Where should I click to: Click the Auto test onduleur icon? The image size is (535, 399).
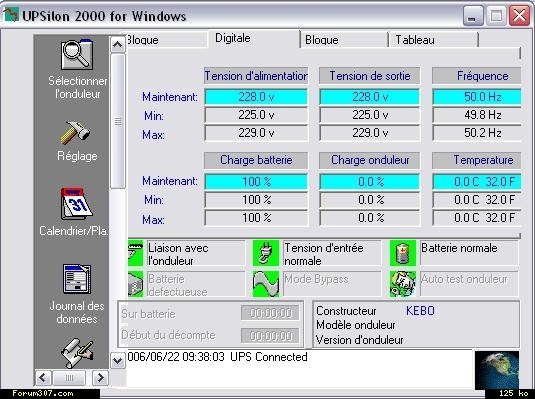(403, 284)
